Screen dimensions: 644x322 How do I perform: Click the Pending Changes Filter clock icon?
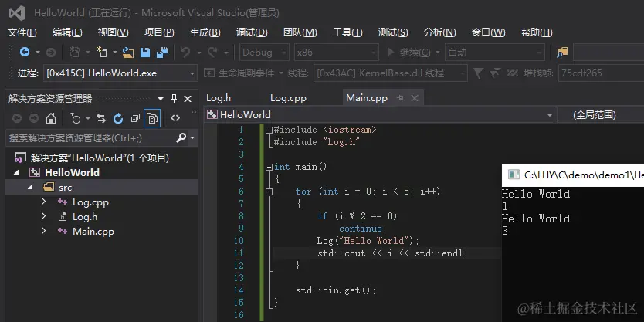click(x=76, y=118)
